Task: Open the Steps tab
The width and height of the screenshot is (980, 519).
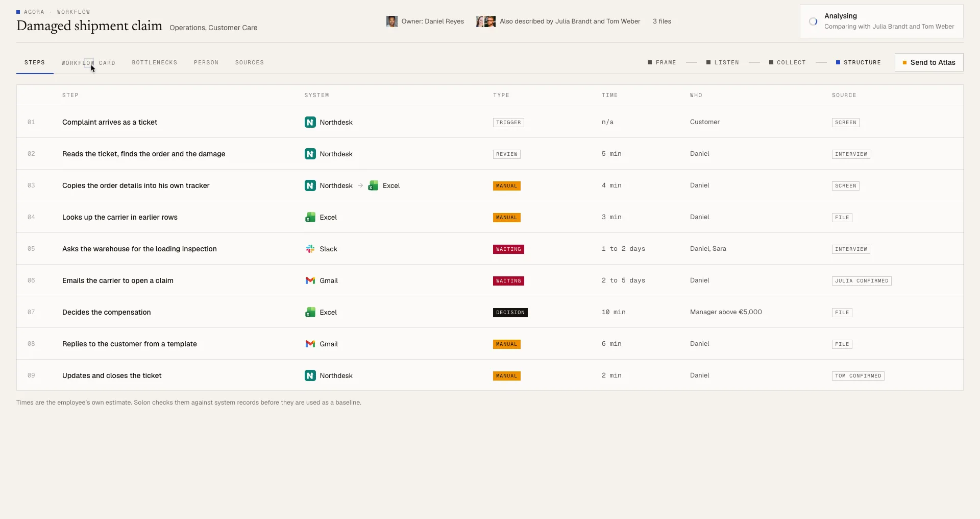Action: click(x=35, y=62)
